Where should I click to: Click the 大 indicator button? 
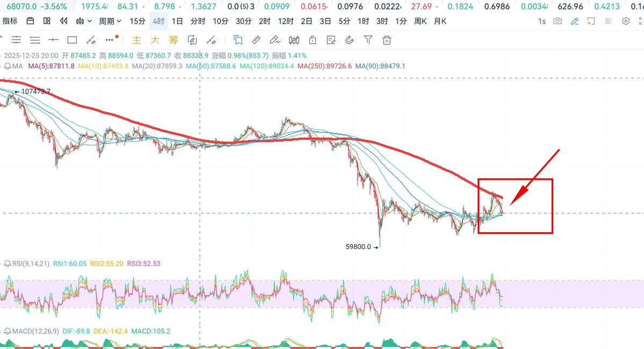pyautogui.click(x=155, y=40)
